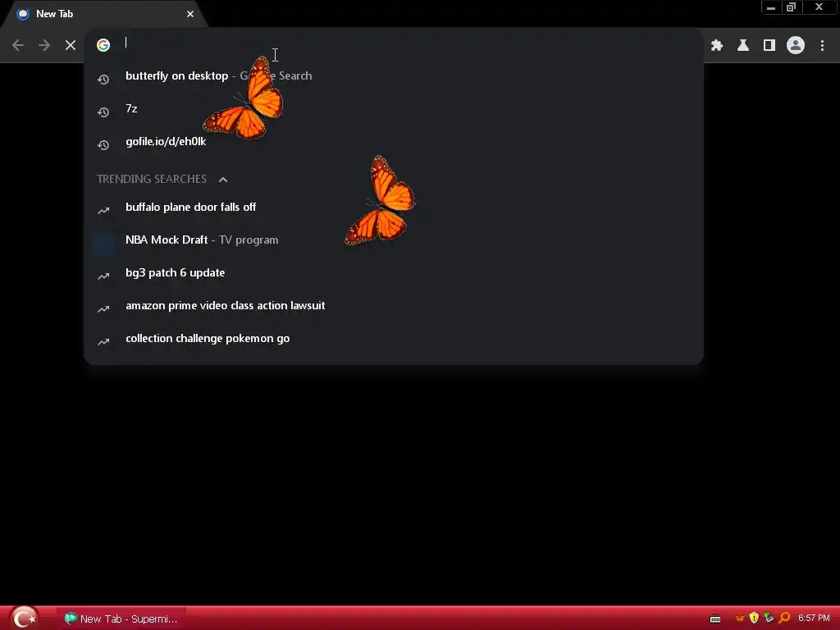The width and height of the screenshot is (840, 630).
Task: Toggle the side panel icon
Action: [x=769, y=46]
